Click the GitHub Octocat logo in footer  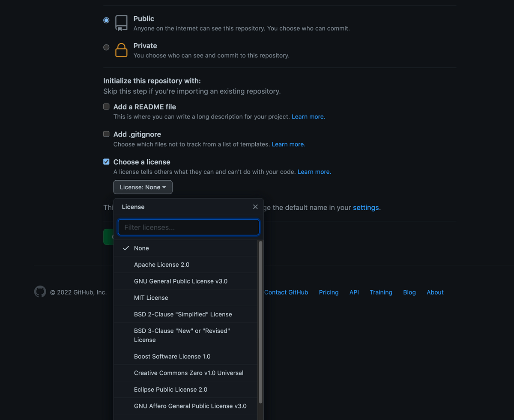pos(40,292)
